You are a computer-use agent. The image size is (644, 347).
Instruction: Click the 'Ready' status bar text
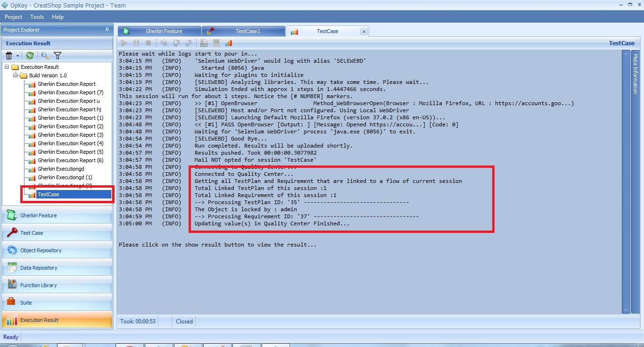(x=11, y=337)
